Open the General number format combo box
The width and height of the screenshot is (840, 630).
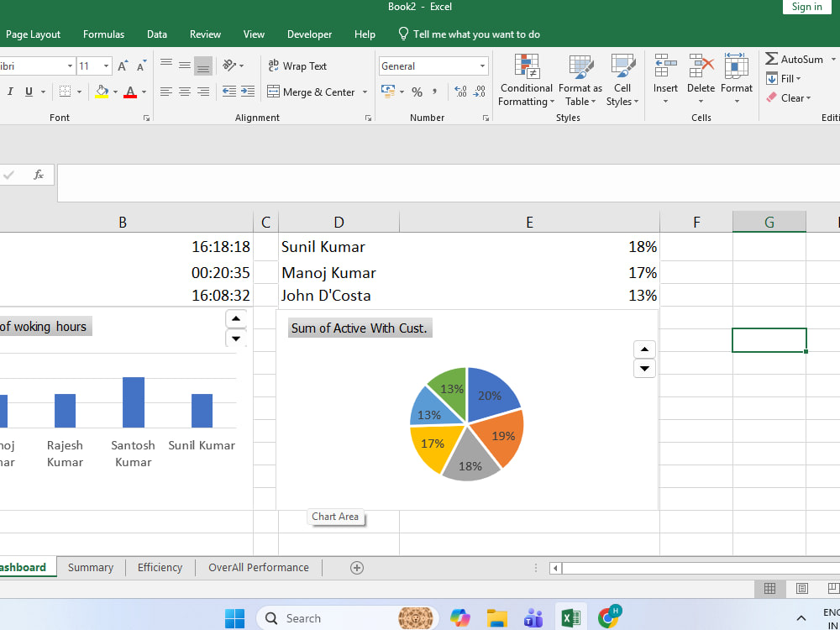click(433, 66)
